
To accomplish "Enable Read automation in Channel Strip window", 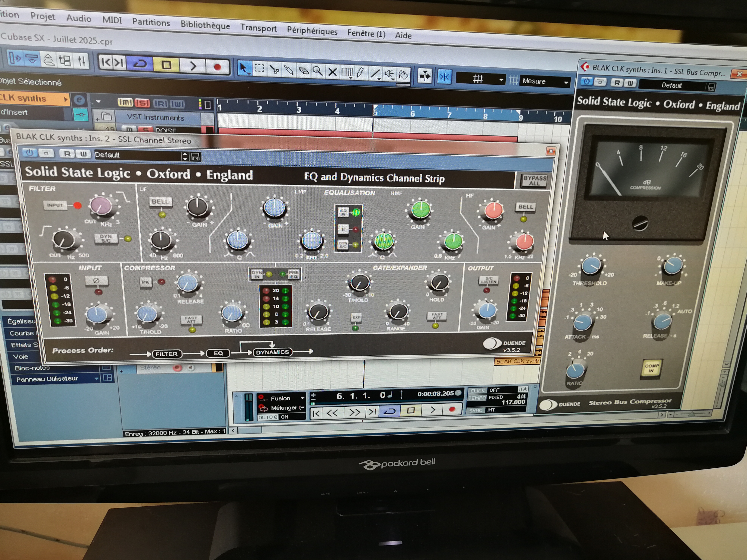I will [67, 154].
